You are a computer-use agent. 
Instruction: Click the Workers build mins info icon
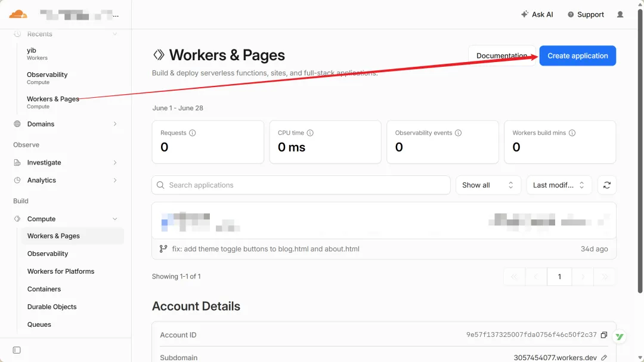572,133
